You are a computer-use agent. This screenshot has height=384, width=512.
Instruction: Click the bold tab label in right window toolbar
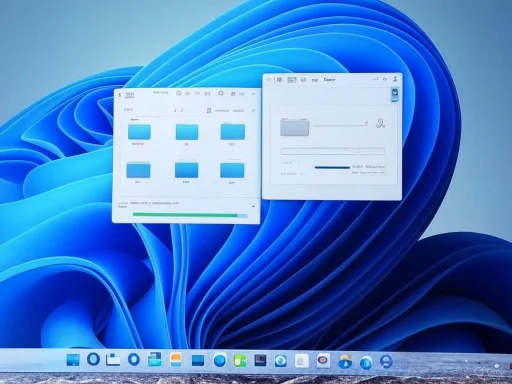click(x=329, y=80)
